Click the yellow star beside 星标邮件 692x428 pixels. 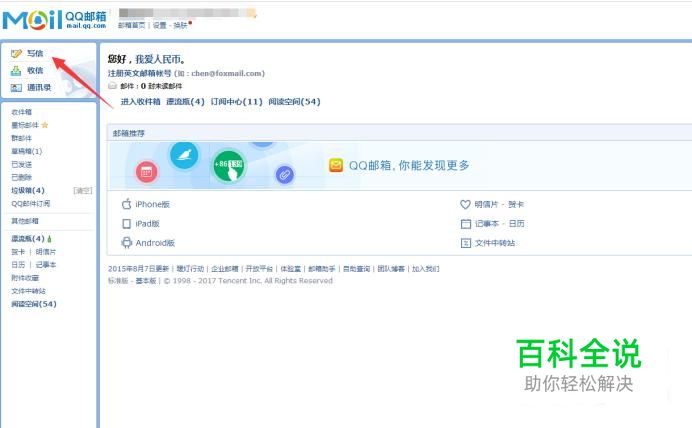coord(45,125)
